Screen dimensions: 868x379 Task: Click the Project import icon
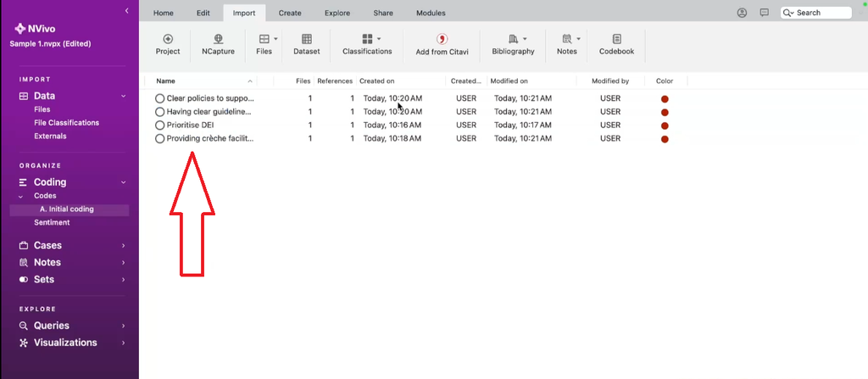(x=168, y=39)
